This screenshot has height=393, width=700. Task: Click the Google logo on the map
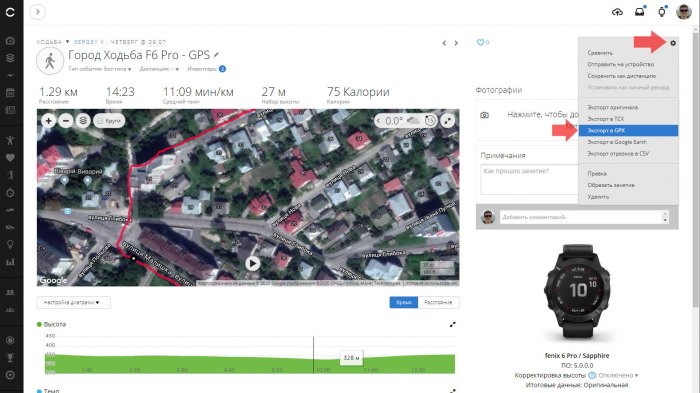point(53,280)
